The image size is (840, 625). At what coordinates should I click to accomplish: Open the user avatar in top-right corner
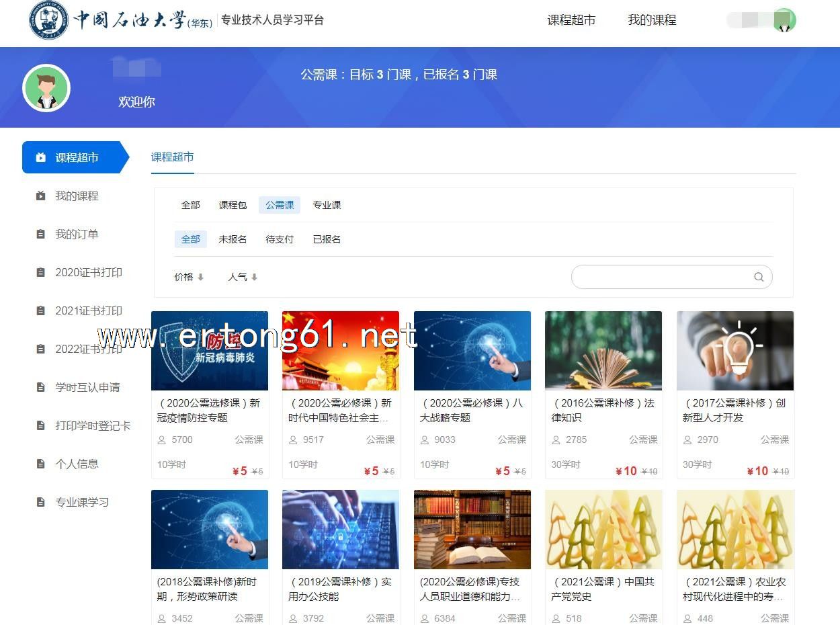[784, 20]
